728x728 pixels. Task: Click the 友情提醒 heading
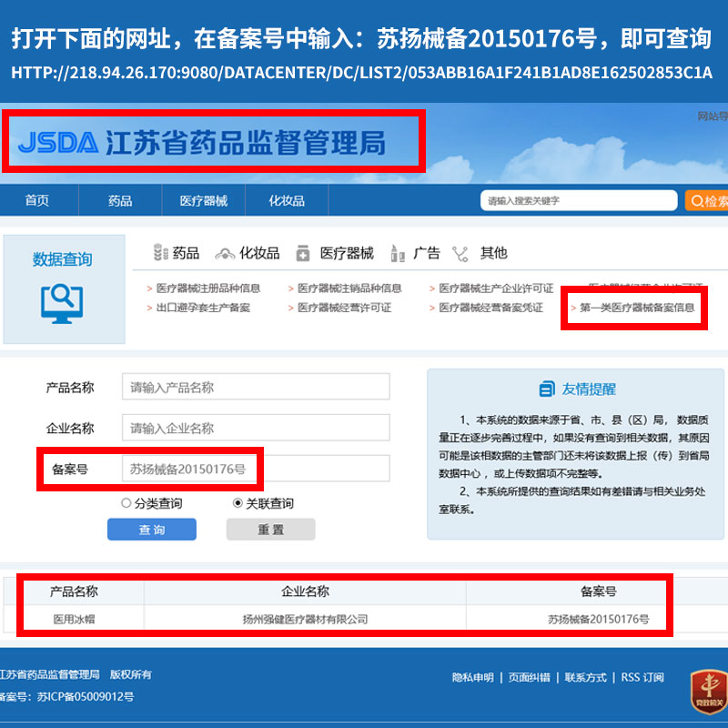coord(589,389)
